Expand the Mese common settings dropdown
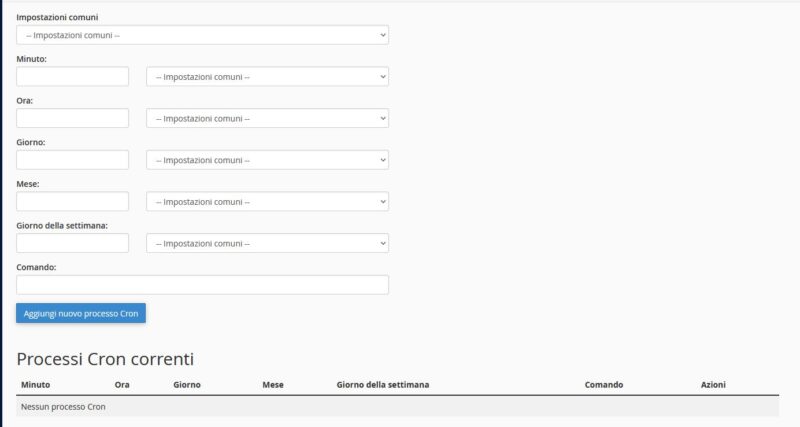This screenshot has height=427, width=800. click(267, 202)
